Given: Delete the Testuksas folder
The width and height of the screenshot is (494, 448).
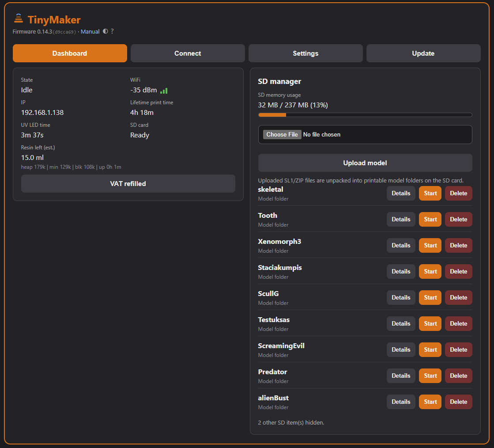Looking at the screenshot, I should 459,324.
